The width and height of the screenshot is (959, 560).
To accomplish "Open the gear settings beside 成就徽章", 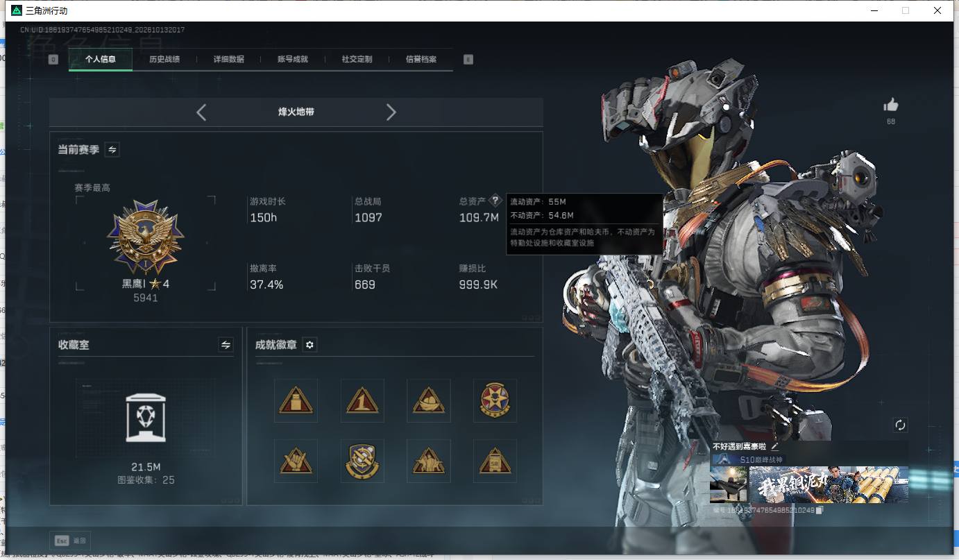I will pos(309,345).
